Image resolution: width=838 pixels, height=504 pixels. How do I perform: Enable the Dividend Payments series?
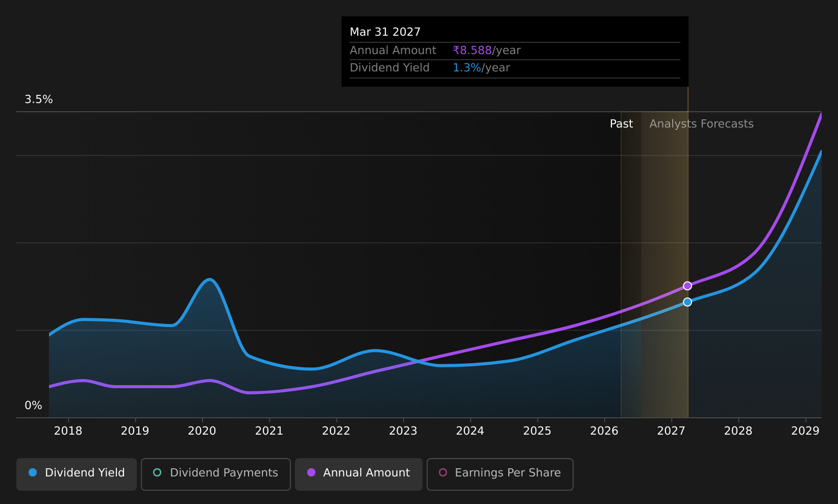216,474
